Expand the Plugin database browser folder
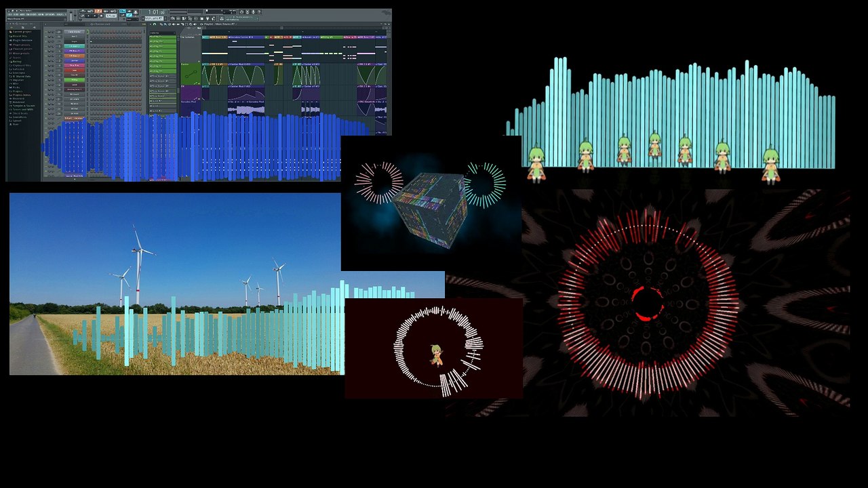This screenshot has width=868, height=488. 21,40
